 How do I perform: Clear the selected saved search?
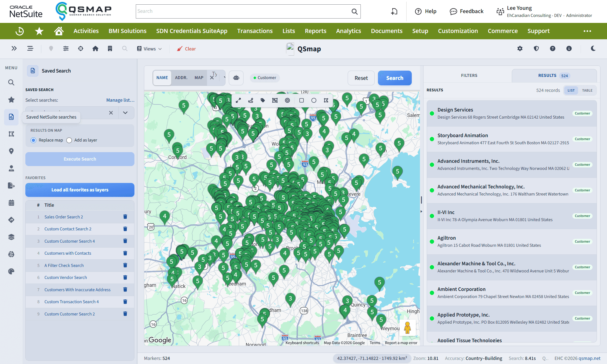(111, 113)
